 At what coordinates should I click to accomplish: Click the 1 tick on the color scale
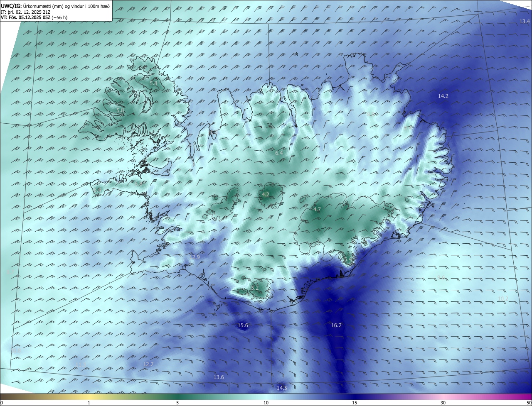coord(89,403)
